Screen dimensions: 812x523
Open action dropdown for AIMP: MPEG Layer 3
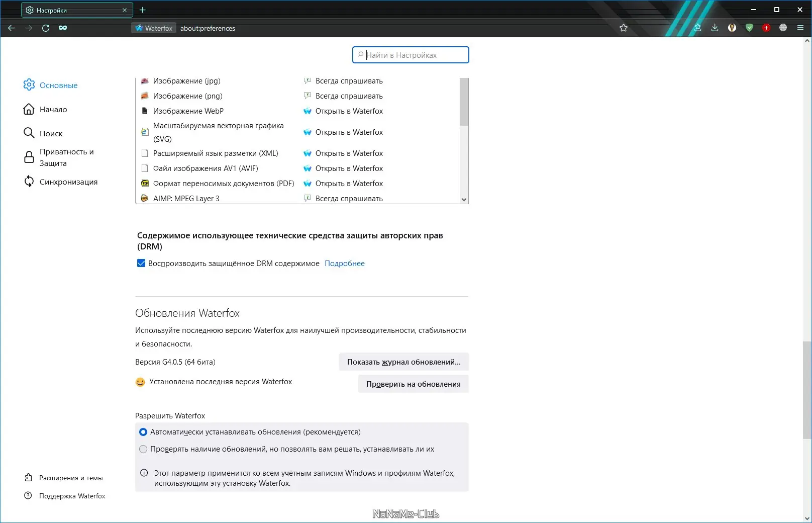[x=380, y=198]
